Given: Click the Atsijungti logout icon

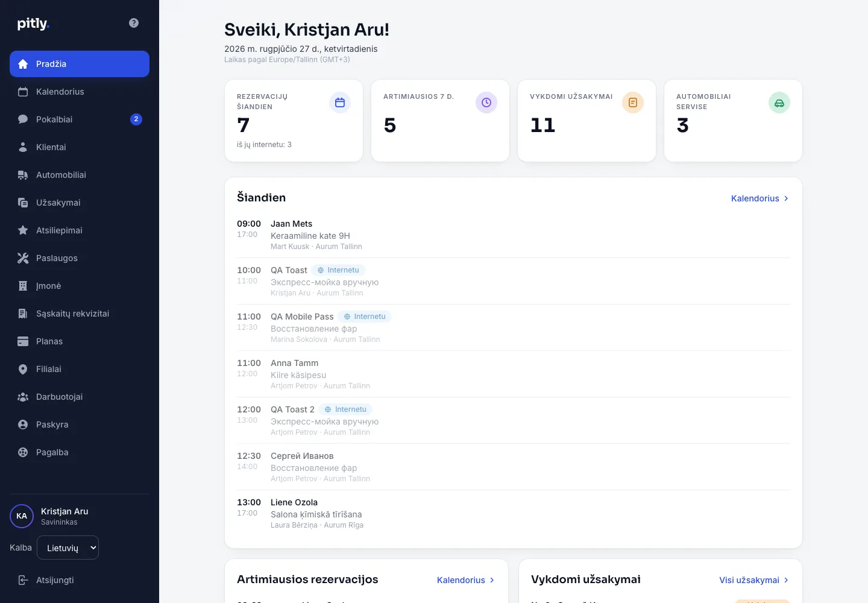Looking at the screenshot, I should [x=23, y=580].
